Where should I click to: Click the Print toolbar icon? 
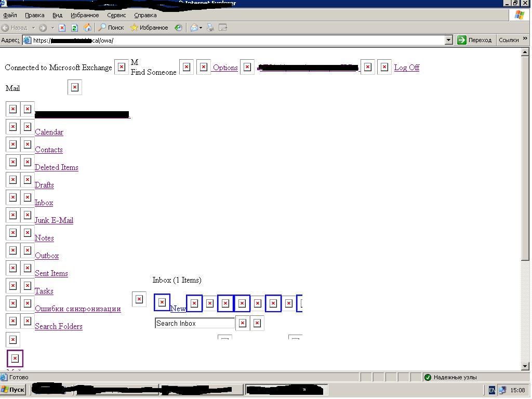tap(210, 28)
